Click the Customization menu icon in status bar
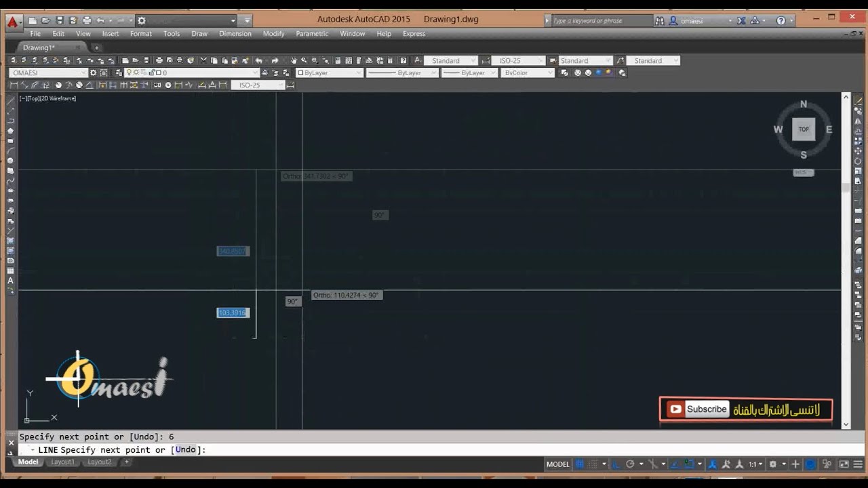Viewport: 868px width, 488px height. pyautogui.click(x=858, y=464)
